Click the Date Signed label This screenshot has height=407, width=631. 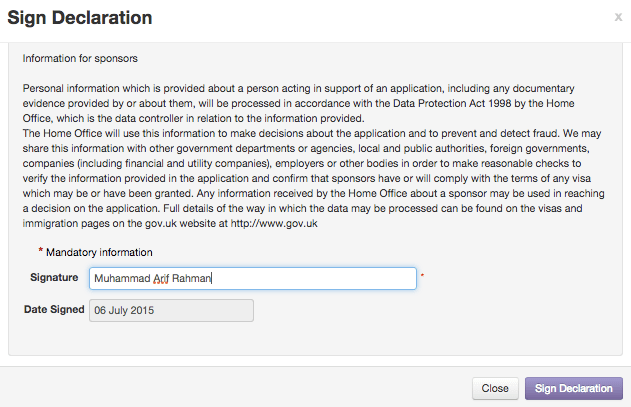pyautogui.click(x=54, y=310)
